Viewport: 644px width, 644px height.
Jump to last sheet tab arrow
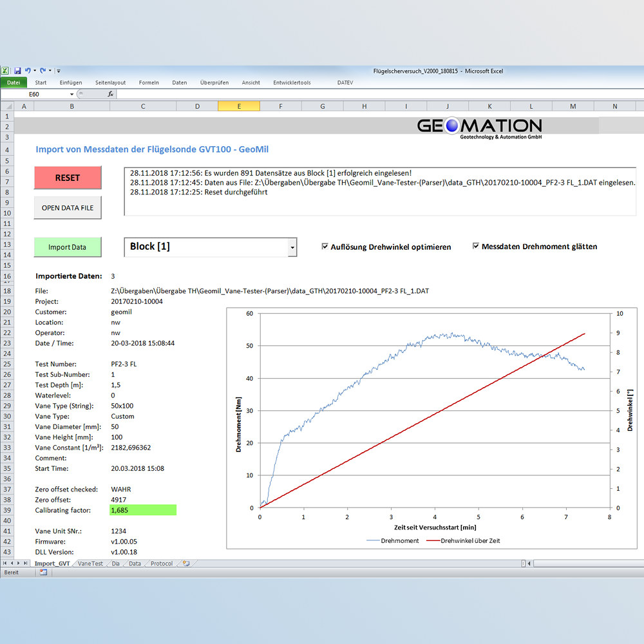tap(26, 563)
